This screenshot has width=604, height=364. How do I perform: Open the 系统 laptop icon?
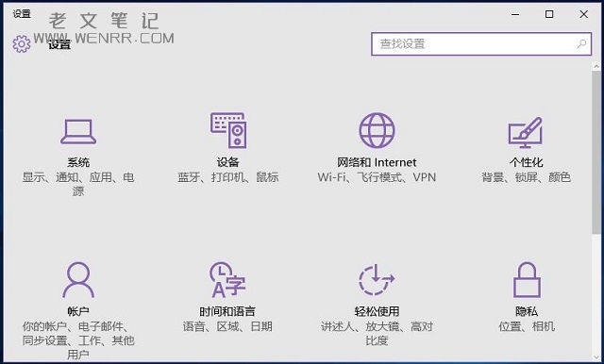(x=78, y=132)
